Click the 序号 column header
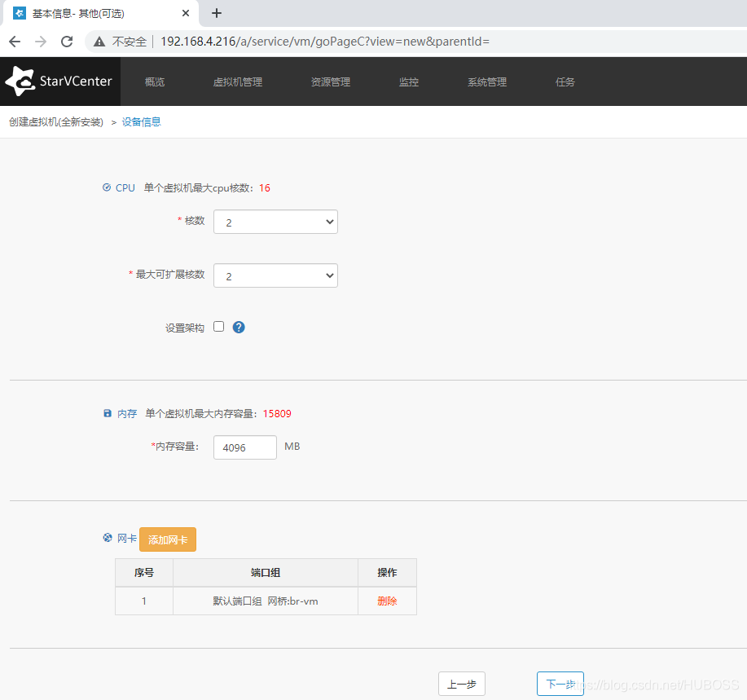The image size is (747, 700). click(144, 572)
